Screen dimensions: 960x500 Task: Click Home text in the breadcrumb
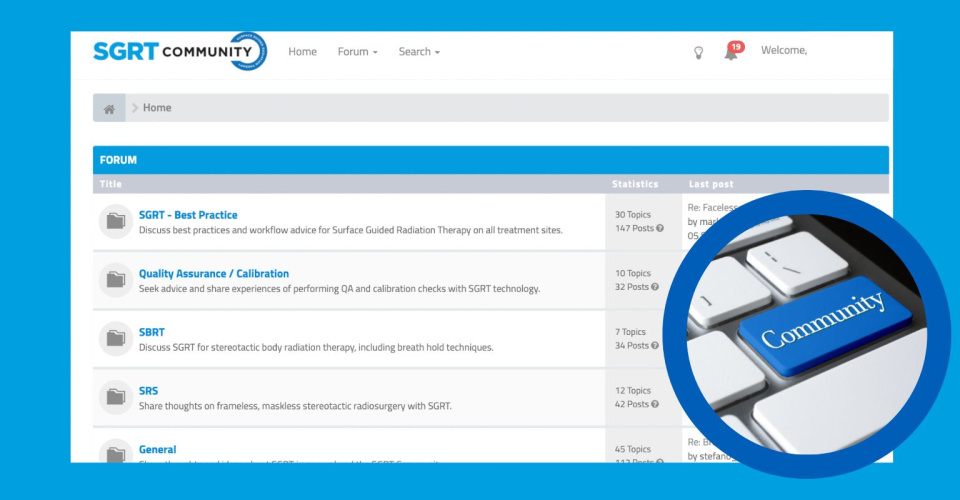click(x=157, y=108)
